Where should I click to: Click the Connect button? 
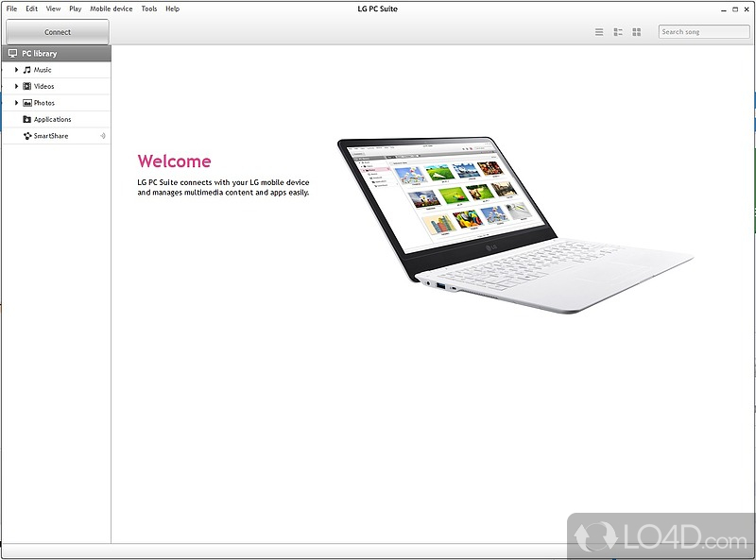click(58, 32)
